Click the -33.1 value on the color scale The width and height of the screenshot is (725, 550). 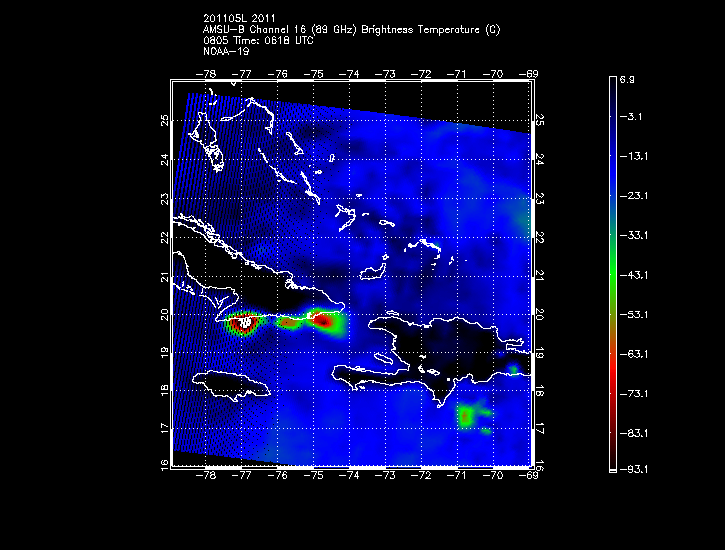coord(633,236)
